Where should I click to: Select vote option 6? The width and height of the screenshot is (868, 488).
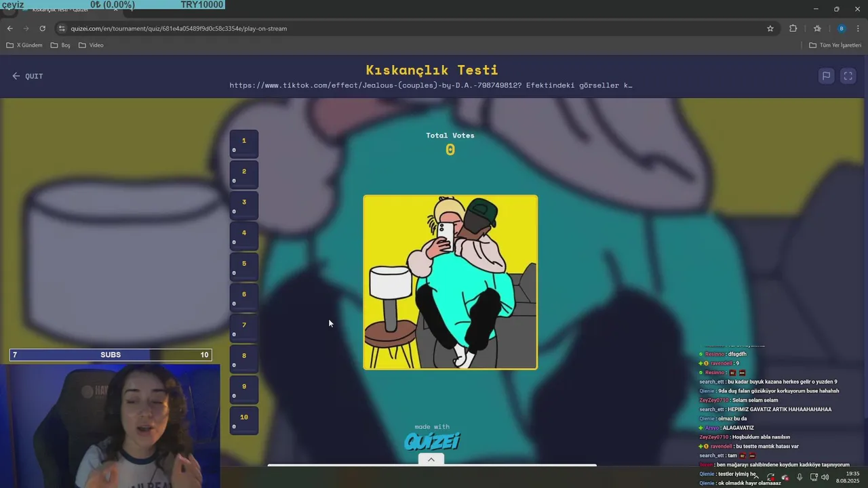tap(244, 297)
